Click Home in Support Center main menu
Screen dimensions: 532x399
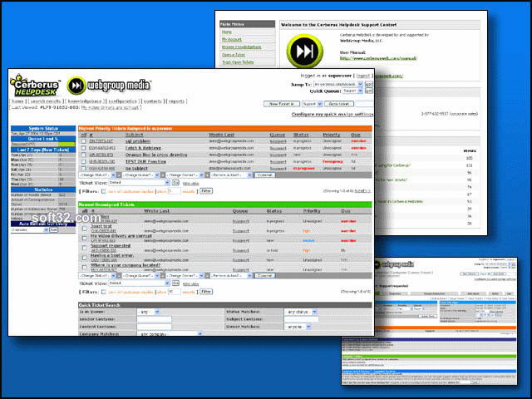coord(227,32)
